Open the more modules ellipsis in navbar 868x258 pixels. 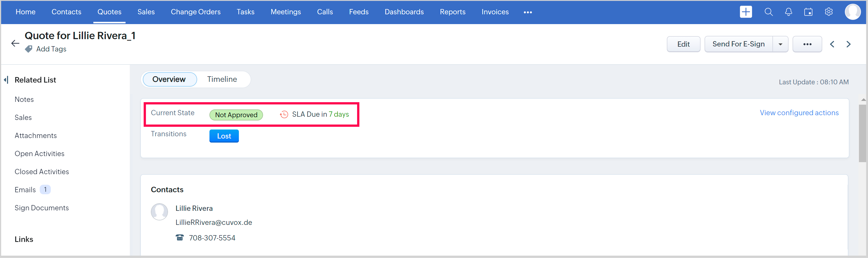click(x=527, y=12)
